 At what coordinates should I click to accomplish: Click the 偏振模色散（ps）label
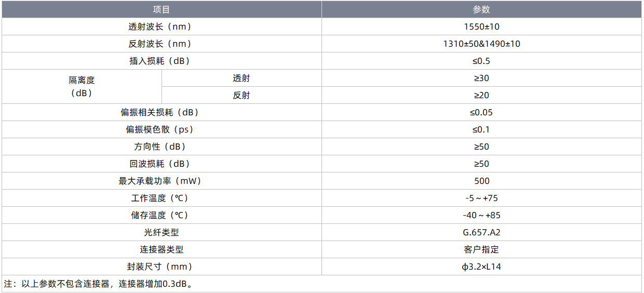[162, 129]
